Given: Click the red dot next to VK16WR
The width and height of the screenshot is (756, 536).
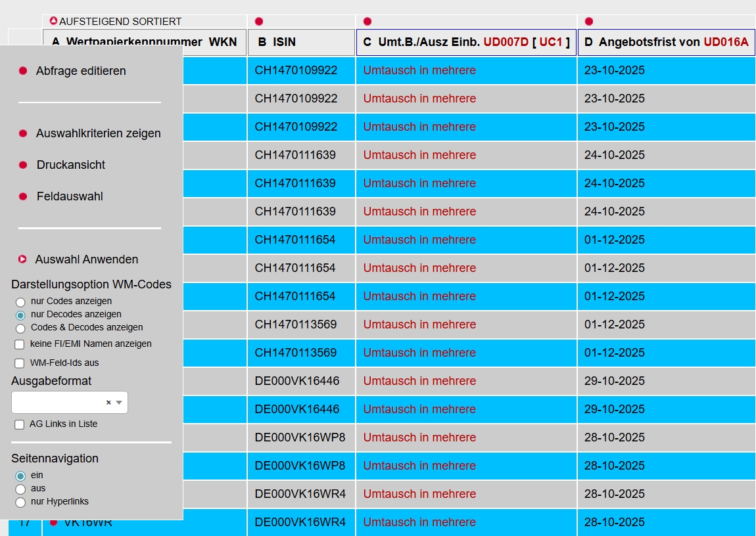Looking at the screenshot, I should [x=54, y=522].
